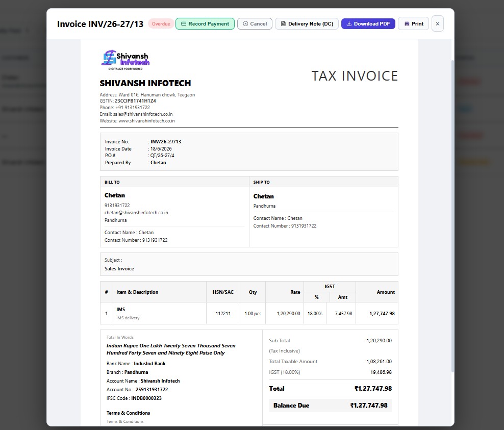Click the Overdue status badge
Image resolution: width=504 pixels, height=430 pixels.
point(161,24)
